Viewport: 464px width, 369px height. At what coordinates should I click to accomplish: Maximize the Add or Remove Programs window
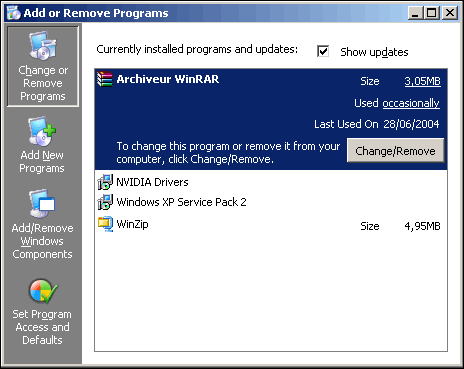pos(432,13)
